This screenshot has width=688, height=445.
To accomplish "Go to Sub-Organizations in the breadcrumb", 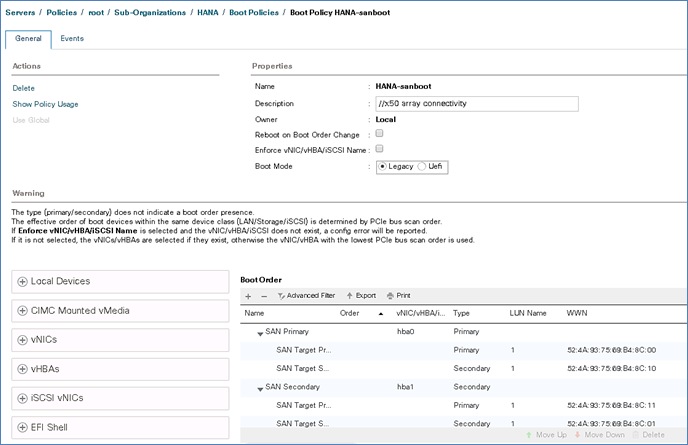I will point(150,12).
